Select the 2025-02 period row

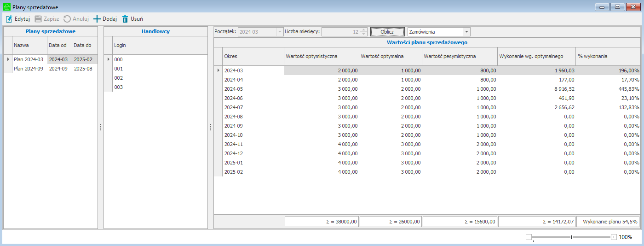[x=427, y=172]
